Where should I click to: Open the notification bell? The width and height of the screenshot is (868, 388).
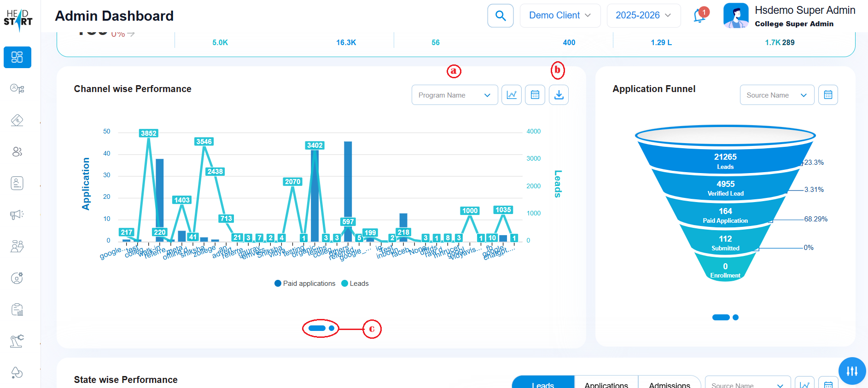click(699, 16)
